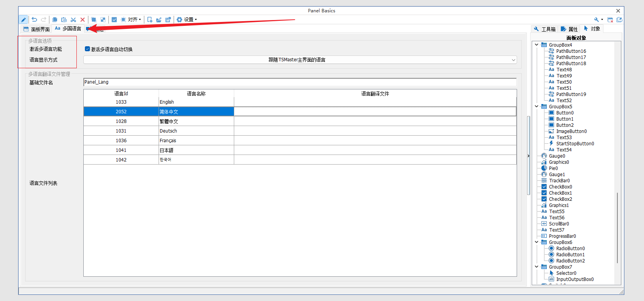The height and width of the screenshot is (301, 644).
Task: Click the copy icon in toolbar
Action: coord(55,20)
